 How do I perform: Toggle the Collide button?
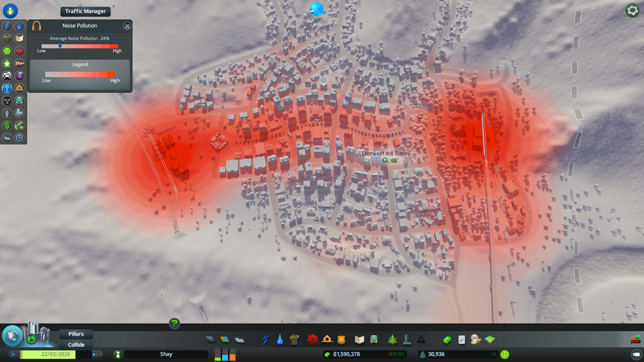point(76,345)
